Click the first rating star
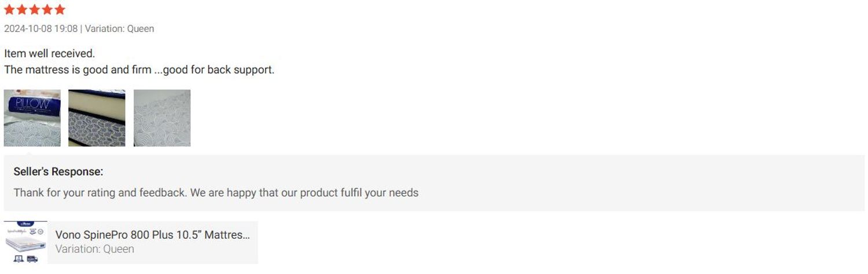868x274 pixels. [x=9, y=10]
